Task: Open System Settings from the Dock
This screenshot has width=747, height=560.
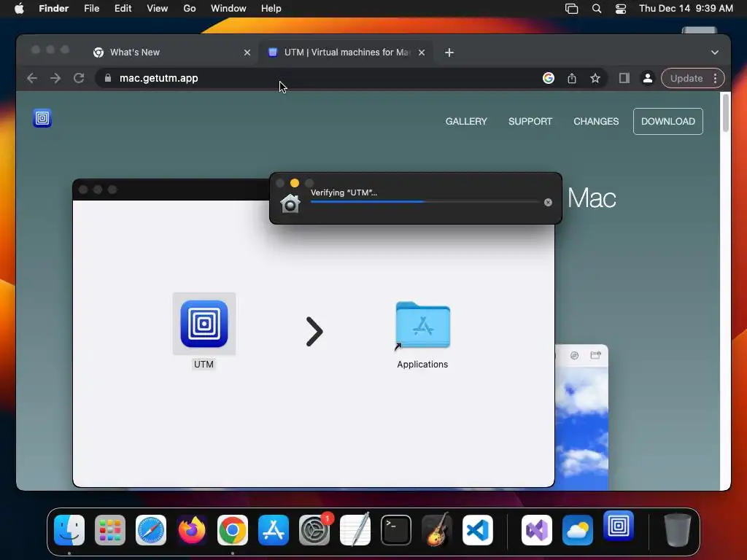Action: (x=314, y=530)
